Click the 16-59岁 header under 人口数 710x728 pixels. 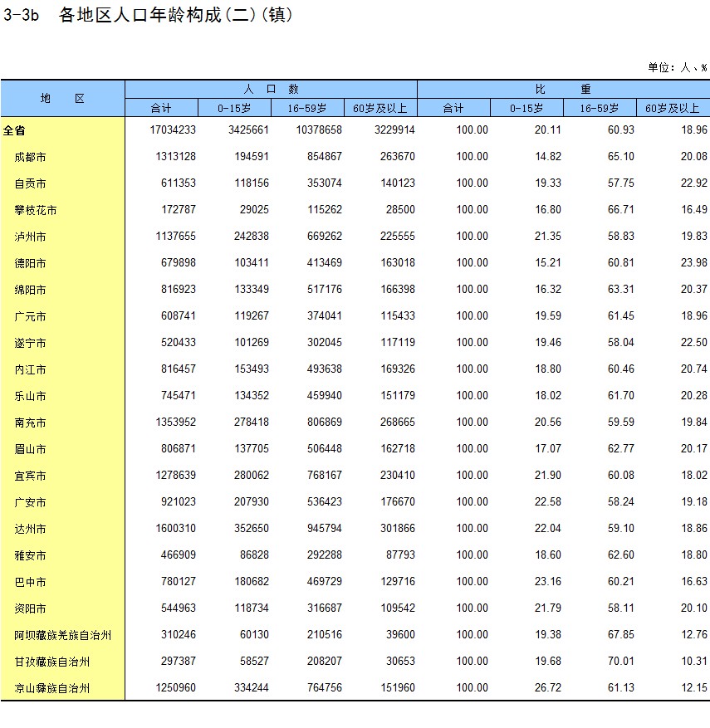tap(307, 108)
